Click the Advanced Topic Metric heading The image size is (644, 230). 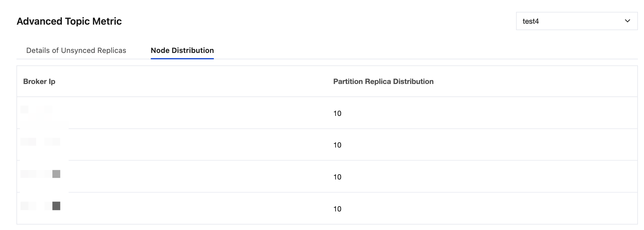[x=69, y=21]
